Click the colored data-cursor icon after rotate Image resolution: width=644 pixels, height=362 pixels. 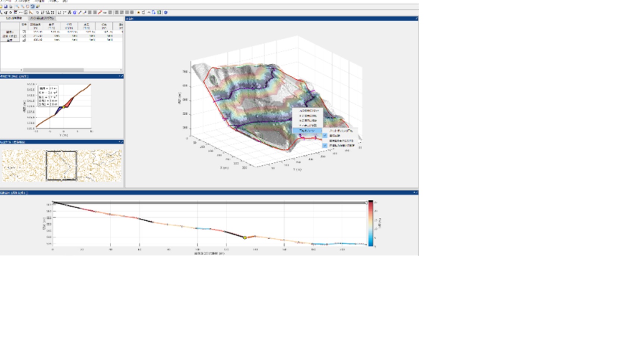[x=38, y=6]
